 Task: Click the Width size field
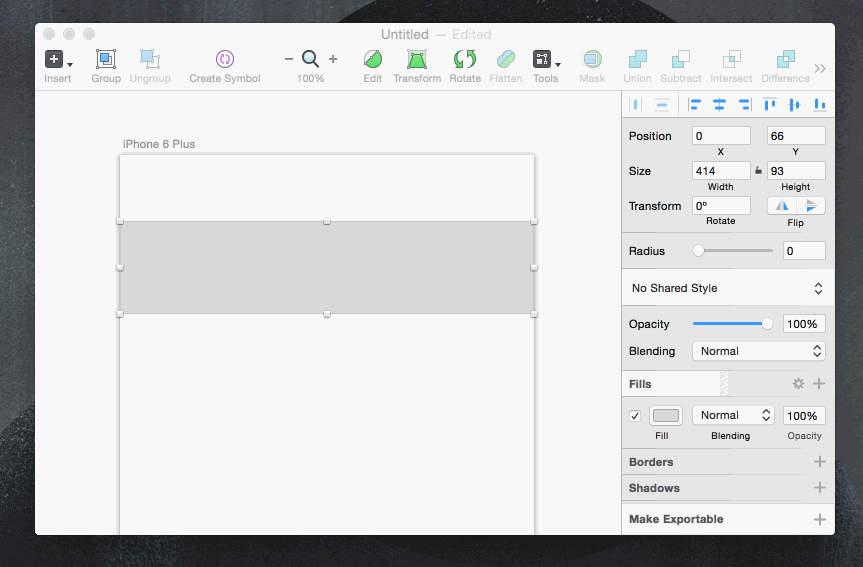721,171
